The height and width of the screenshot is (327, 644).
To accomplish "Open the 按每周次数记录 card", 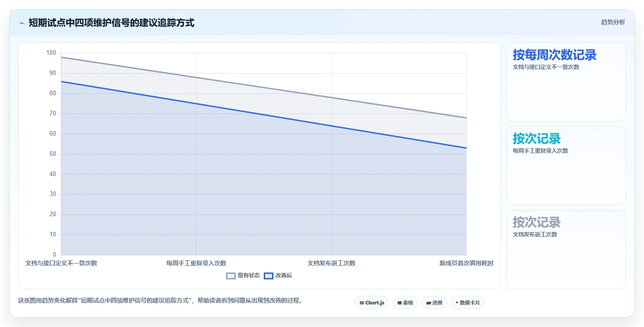I will pos(566,82).
